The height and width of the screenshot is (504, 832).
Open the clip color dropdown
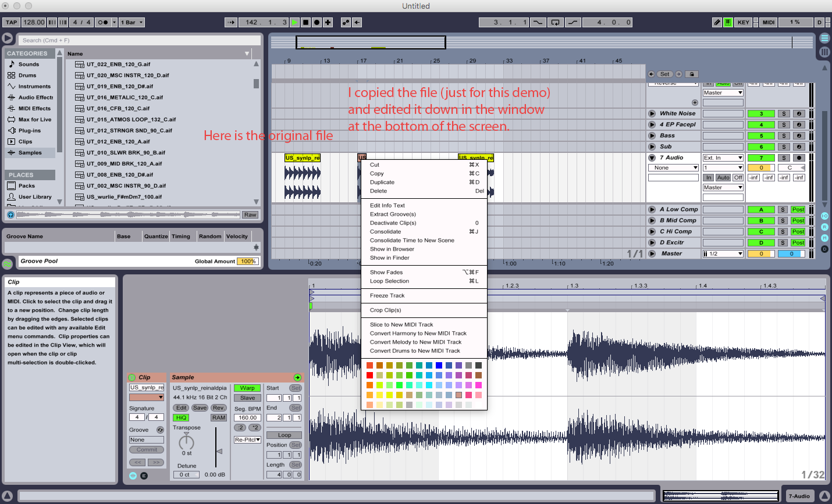[x=146, y=397]
